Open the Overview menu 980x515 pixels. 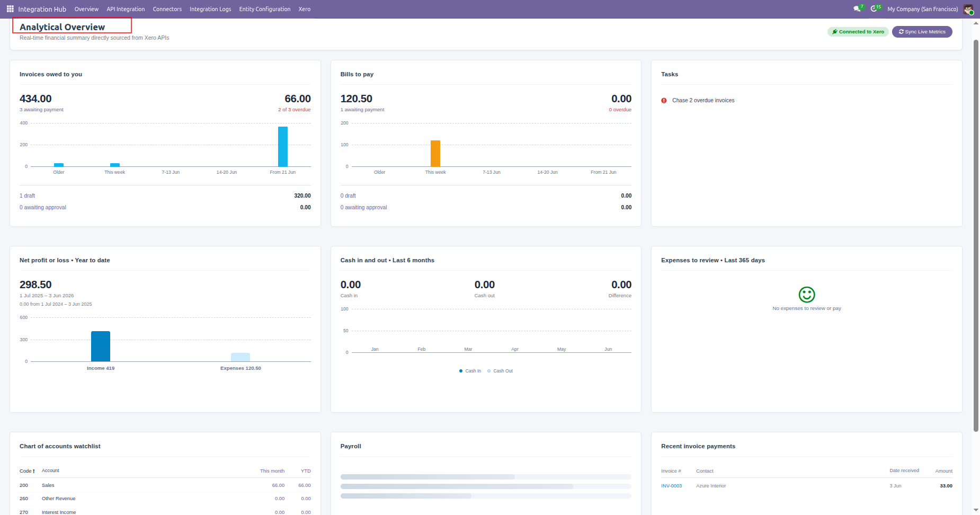pos(86,9)
